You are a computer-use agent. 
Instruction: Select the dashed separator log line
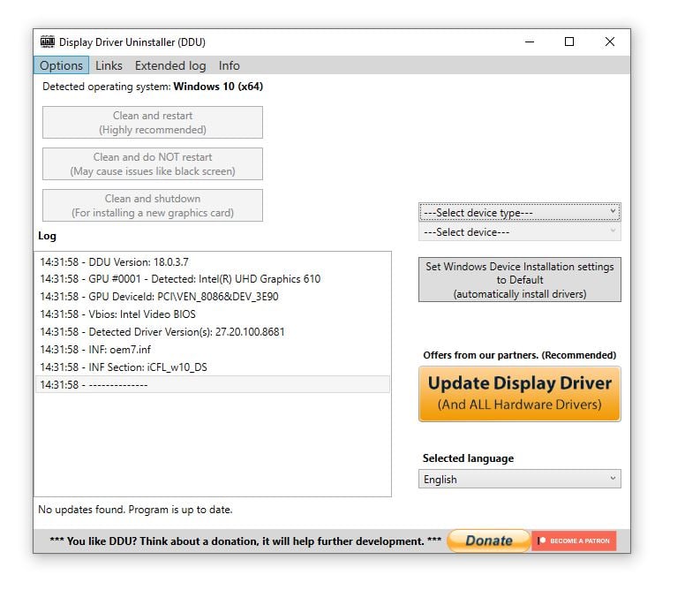213,384
